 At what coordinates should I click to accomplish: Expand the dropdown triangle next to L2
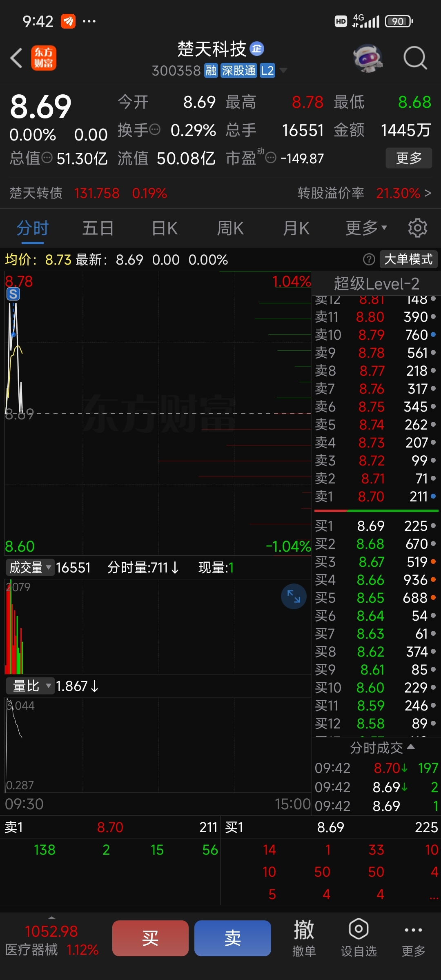point(283,71)
